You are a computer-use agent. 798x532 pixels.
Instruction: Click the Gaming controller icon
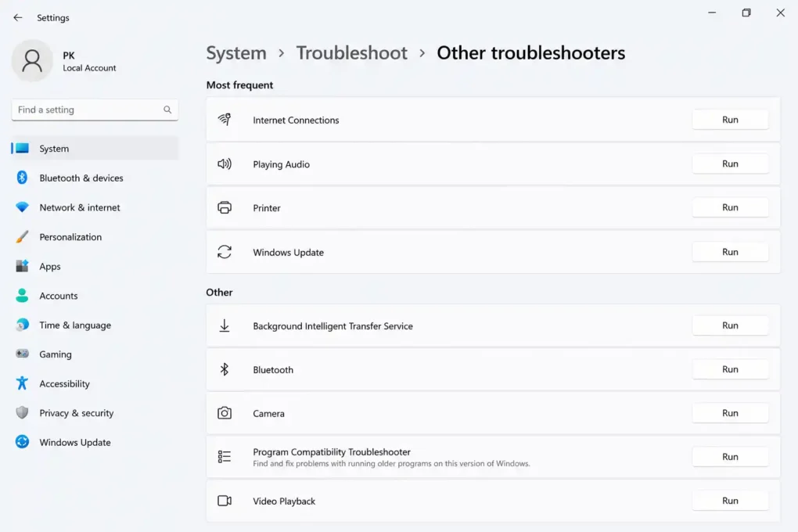tap(22, 354)
